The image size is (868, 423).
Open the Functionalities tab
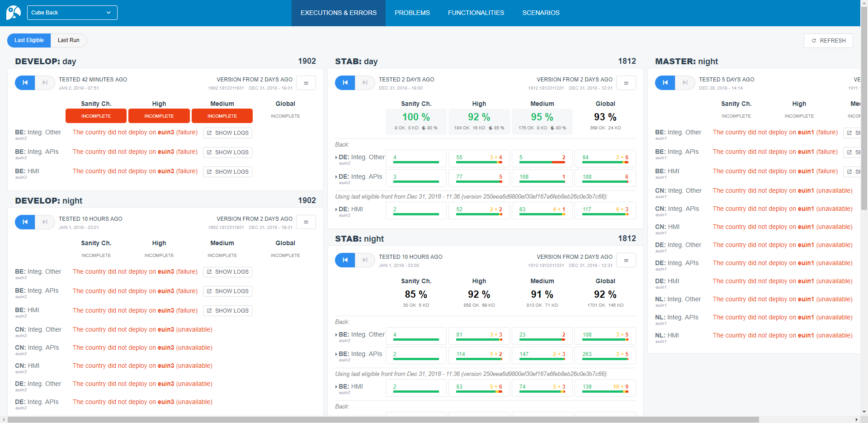(476, 13)
